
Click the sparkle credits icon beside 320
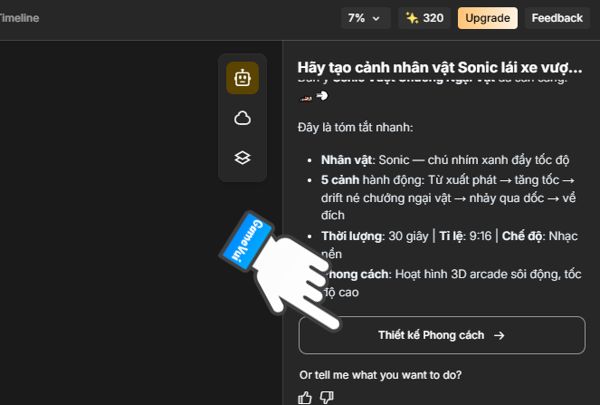(412, 18)
